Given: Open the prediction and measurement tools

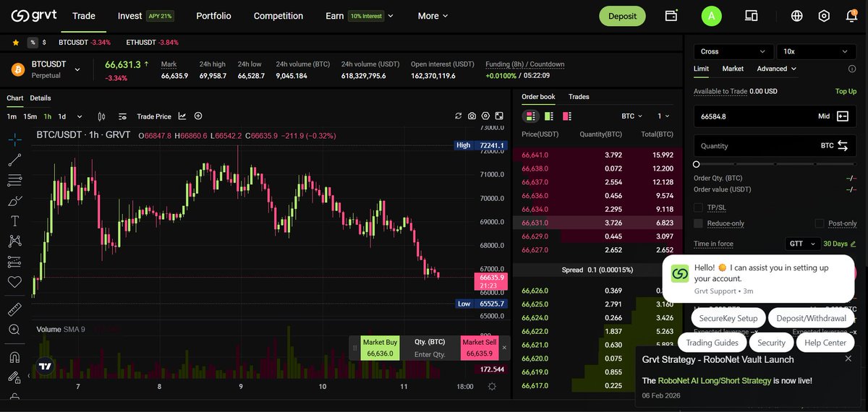Looking at the screenshot, I should pyautogui.click(x=14, y=262).
